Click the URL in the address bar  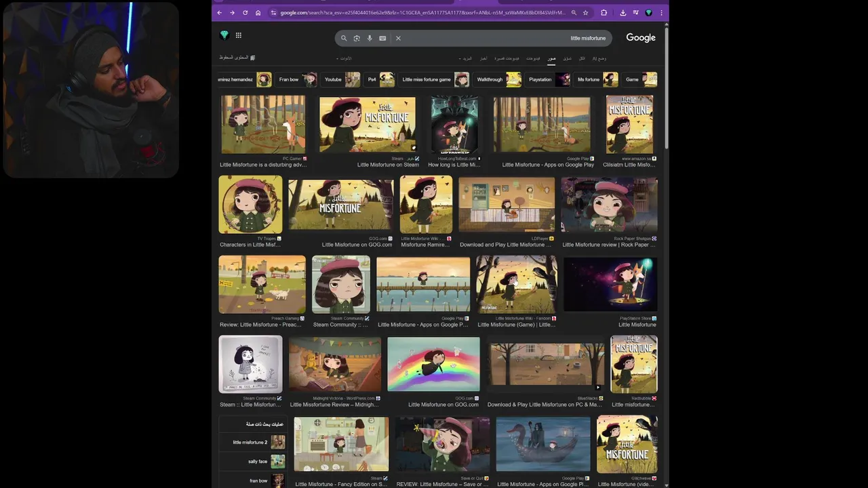tap(422, 12)
